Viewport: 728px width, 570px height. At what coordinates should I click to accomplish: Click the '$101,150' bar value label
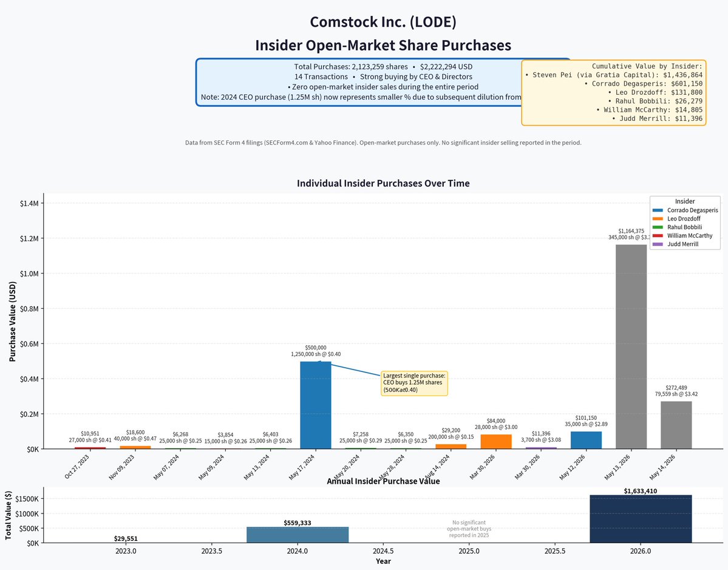(586, 418)
